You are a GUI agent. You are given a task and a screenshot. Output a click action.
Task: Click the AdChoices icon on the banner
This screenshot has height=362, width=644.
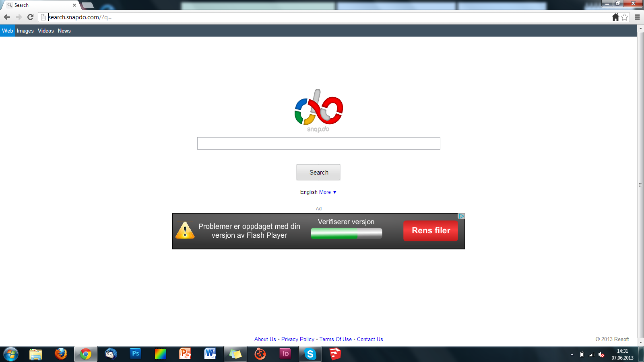tap(461, 216)
